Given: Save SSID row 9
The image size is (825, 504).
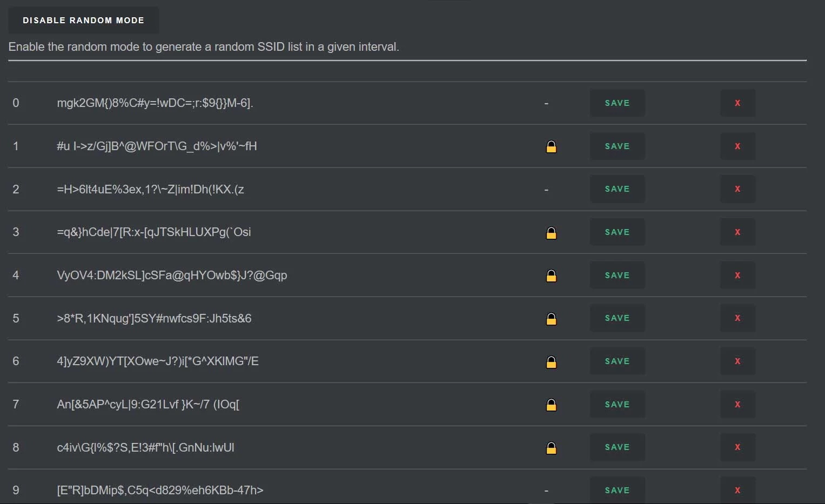Looking at the screenshot, I should (617, 490).
